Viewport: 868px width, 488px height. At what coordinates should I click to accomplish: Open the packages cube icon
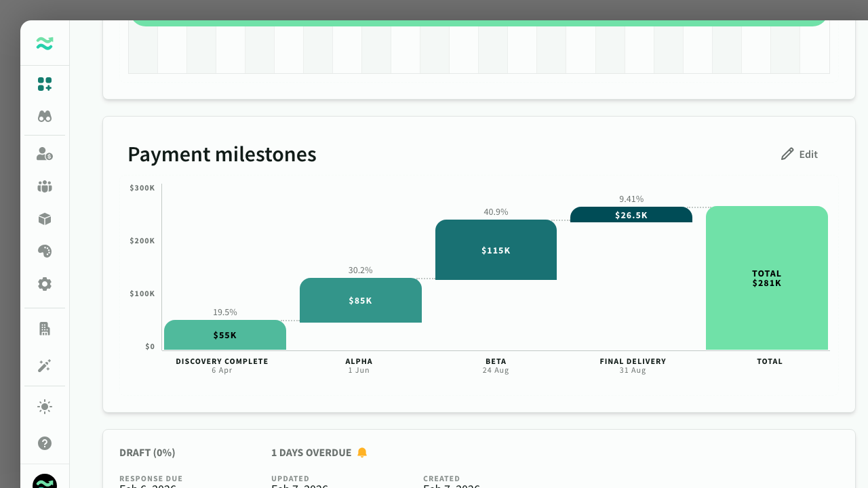coord(44,219)
